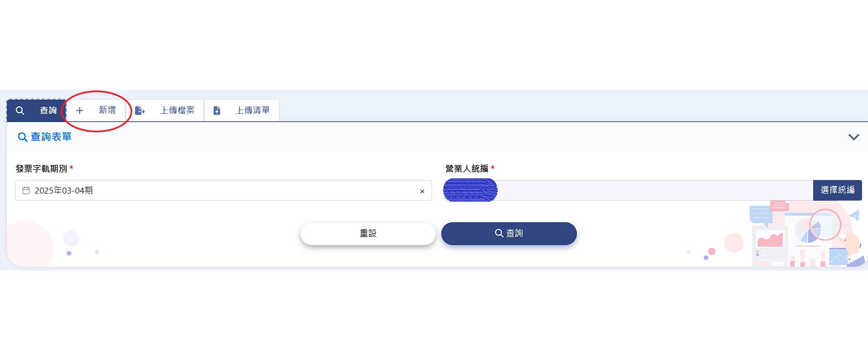Click the magnifier icon in 查詢 tab
Image resolution: width=868 pixels, height=360 pixels.
[x=20, y=111]
